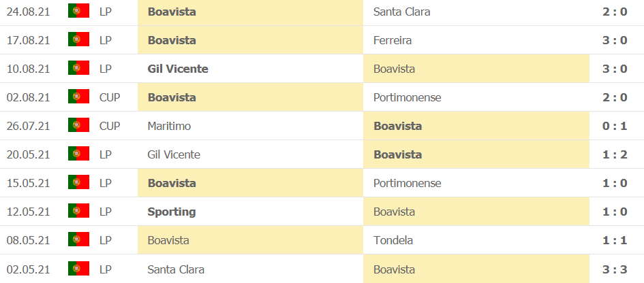Click Portugal flag on 26.07.21 row
The height and width of the screenshot is (283, 644).
click(79, 125)
